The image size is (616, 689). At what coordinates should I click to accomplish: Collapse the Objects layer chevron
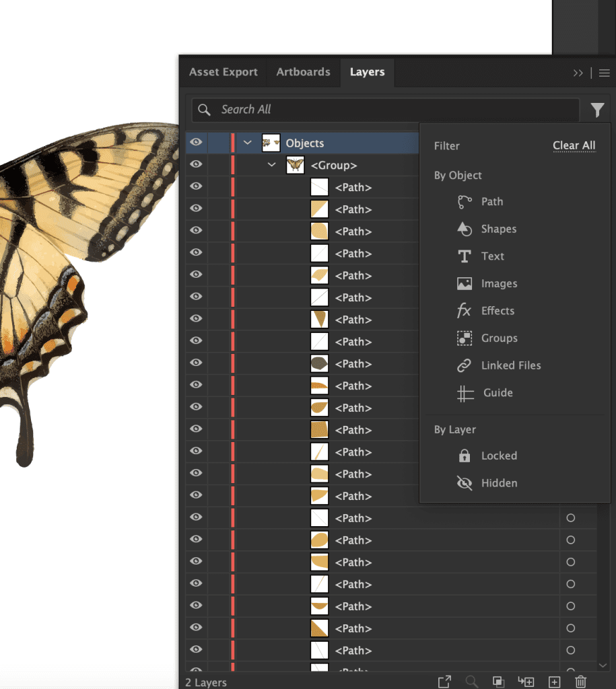click(248, 143)
